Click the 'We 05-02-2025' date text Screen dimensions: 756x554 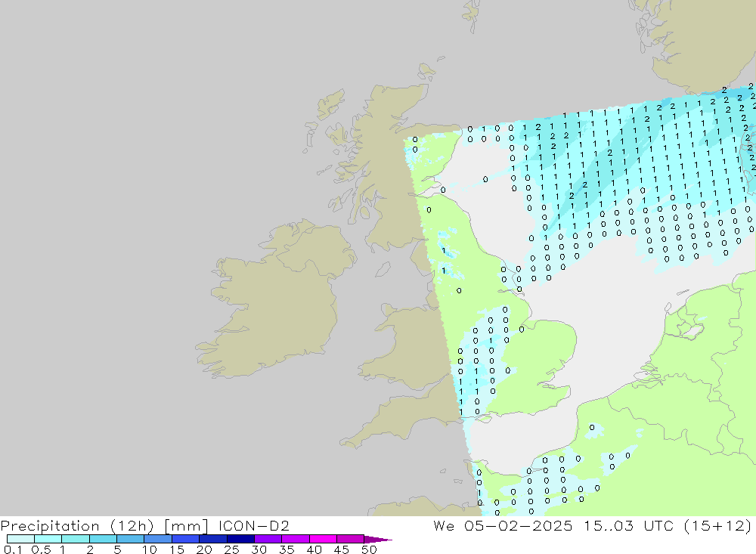coord(503,525)
